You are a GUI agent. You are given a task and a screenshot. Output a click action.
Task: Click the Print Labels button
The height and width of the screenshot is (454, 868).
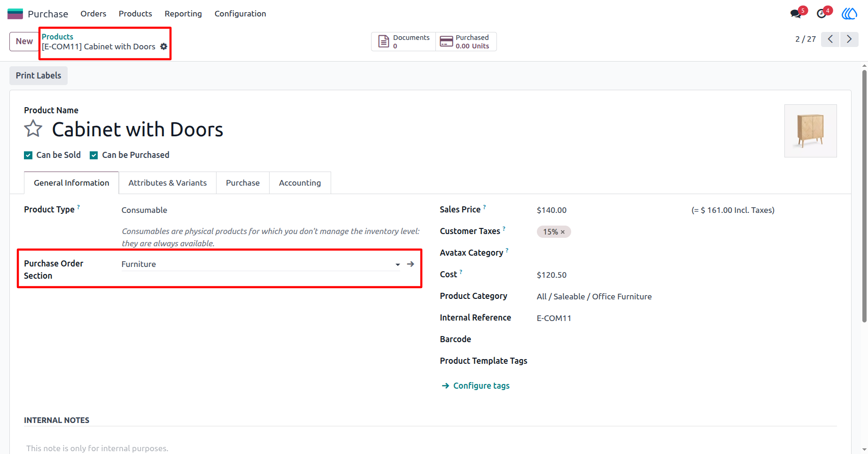pyautogui.click(x=39, y=76)
